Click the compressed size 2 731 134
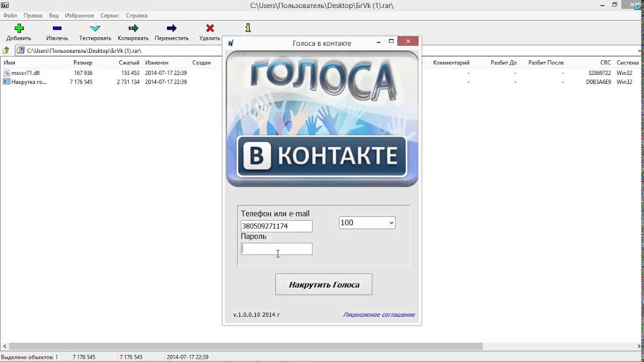The image size is (644, 362). (x=128, y=81)
